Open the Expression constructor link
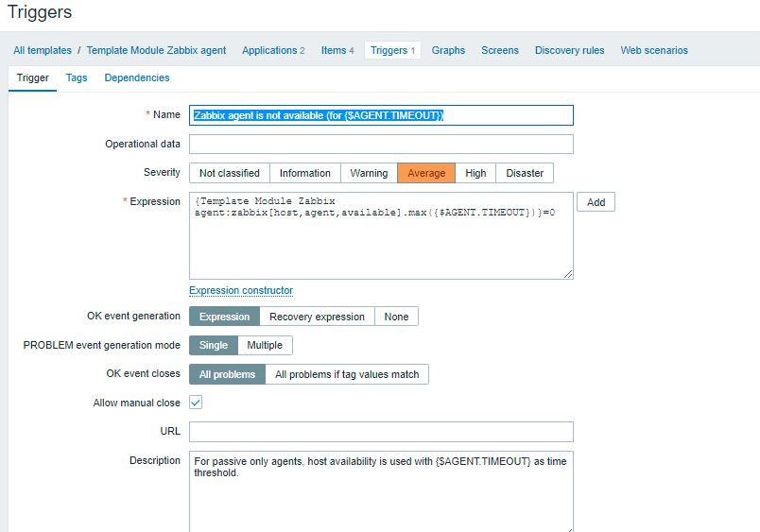 tap(241, 290)
